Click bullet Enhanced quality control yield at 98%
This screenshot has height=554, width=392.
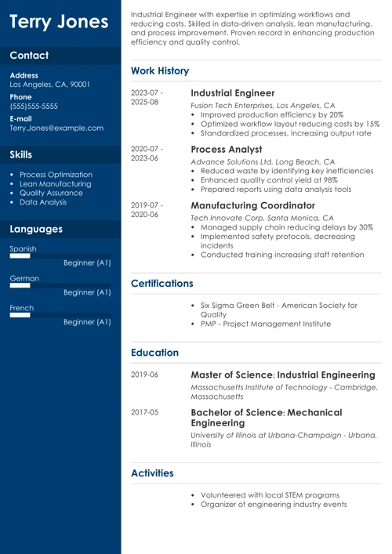[269, 180]
